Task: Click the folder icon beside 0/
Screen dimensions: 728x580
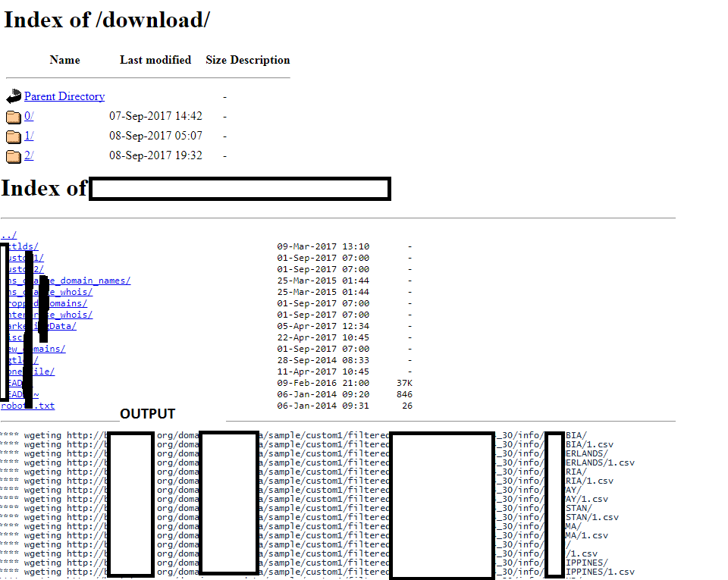Action: [14, 117]
